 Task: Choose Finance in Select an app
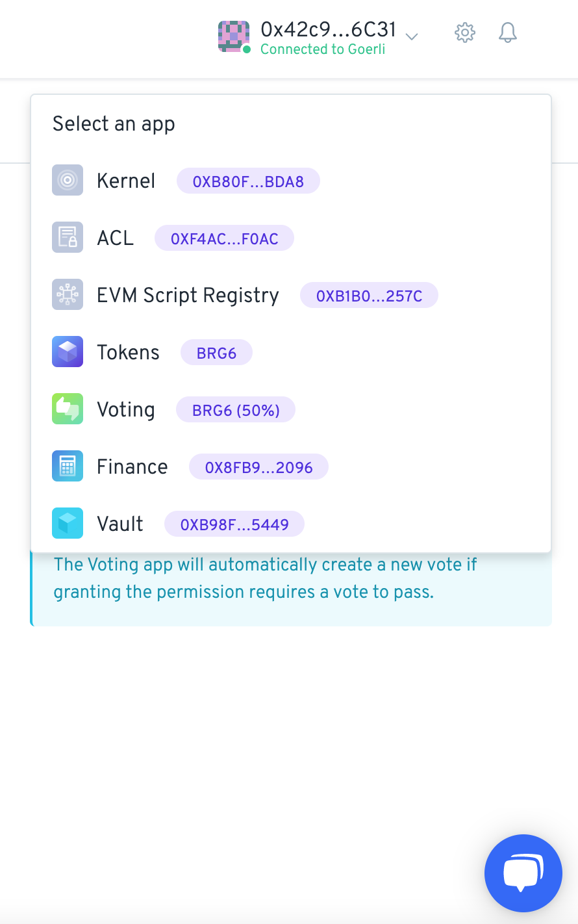click(x=291, y=466)
